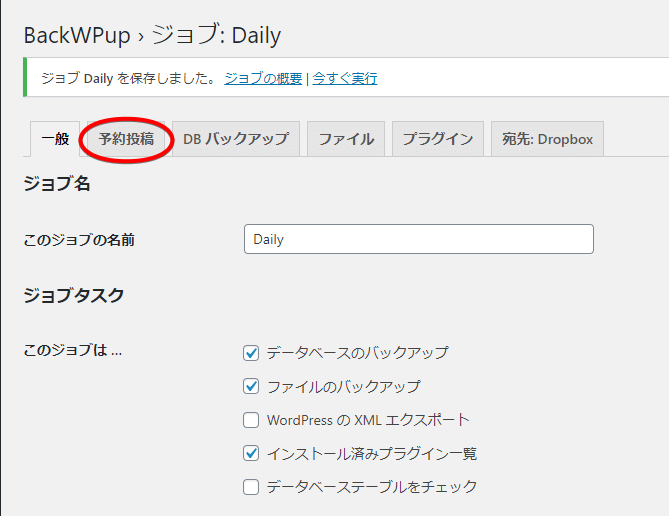
Task: Uncheck ファイルのバックアップ checkbox
Action: [251, 387]
